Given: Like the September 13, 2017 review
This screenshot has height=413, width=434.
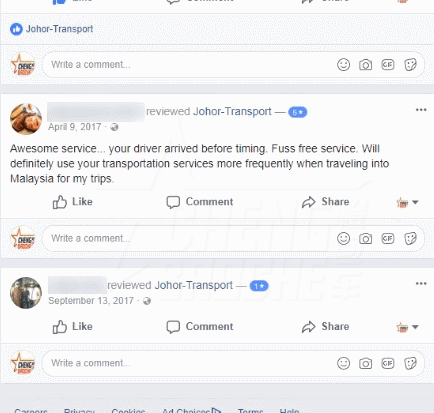Looking at the screenshot, I should [72, 326].
